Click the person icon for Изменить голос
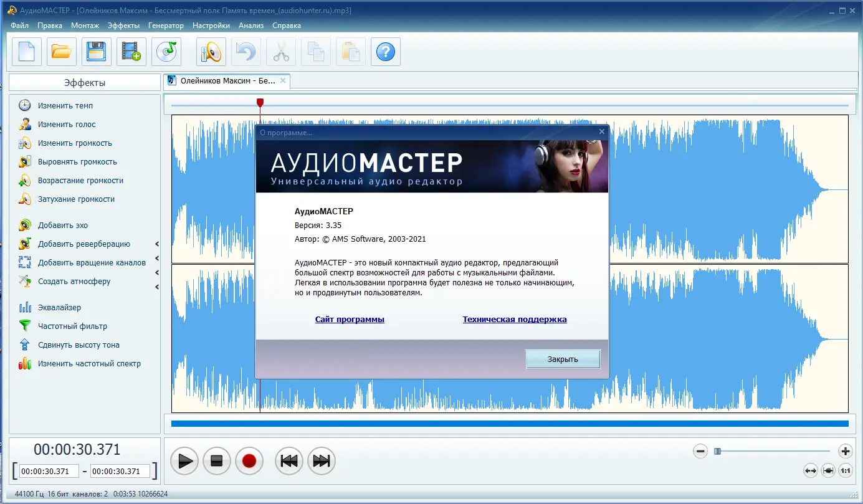 pos(25,125)
